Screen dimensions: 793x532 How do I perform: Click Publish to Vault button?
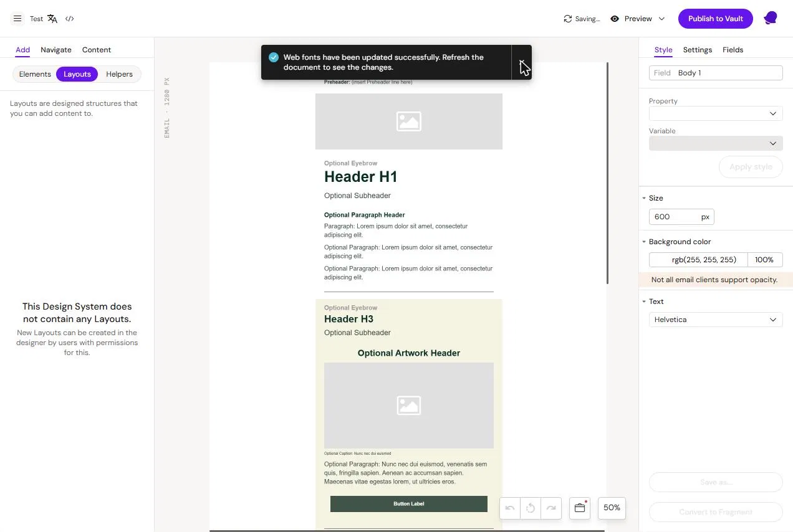pyautogui.click(x=716, y=19)
